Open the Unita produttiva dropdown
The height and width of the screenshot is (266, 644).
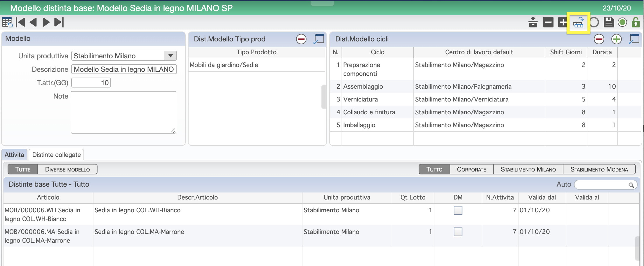(x=171, y=56)
